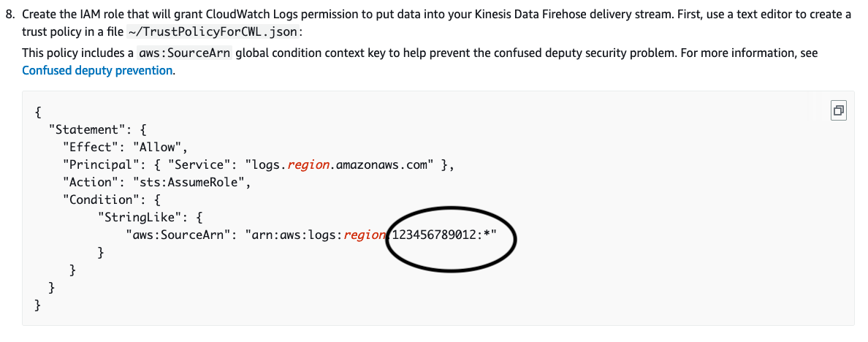Click the "aws:SourceArn" key in the code block
Viewport: 868px width, 342px height.
click(x=179, y=235)
